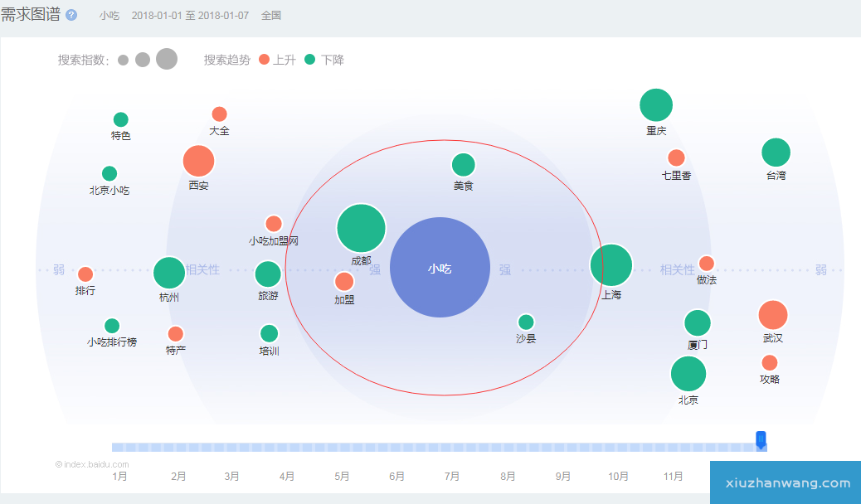Click the 小吃 keyword in header
The image size is (861, 504).
[109, 16]
